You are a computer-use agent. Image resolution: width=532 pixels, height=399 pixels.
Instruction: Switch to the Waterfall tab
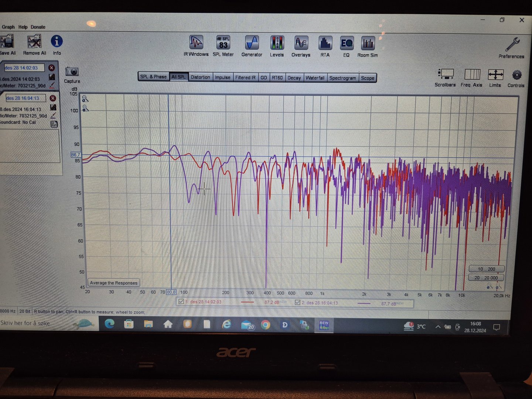(315, 78)
